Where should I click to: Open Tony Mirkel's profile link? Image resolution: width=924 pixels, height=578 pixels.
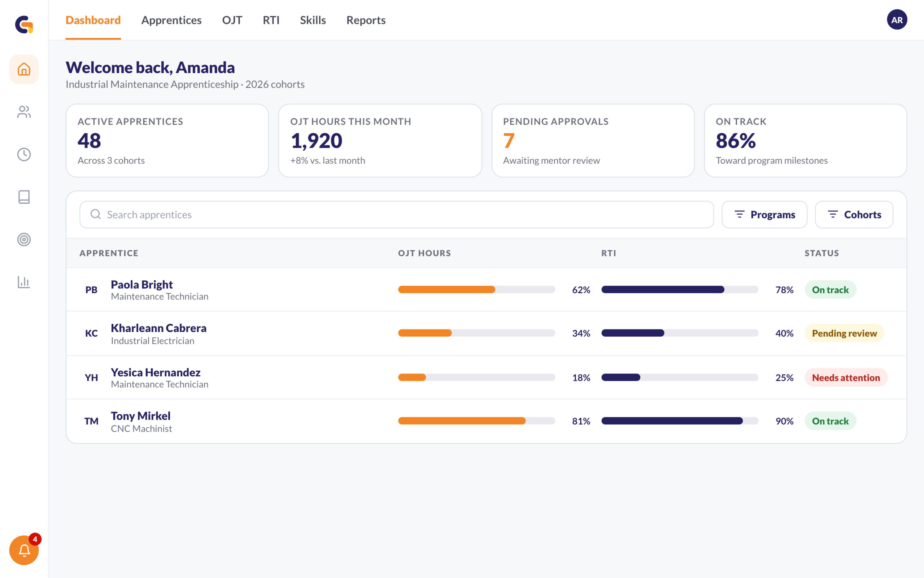point(140,416)
